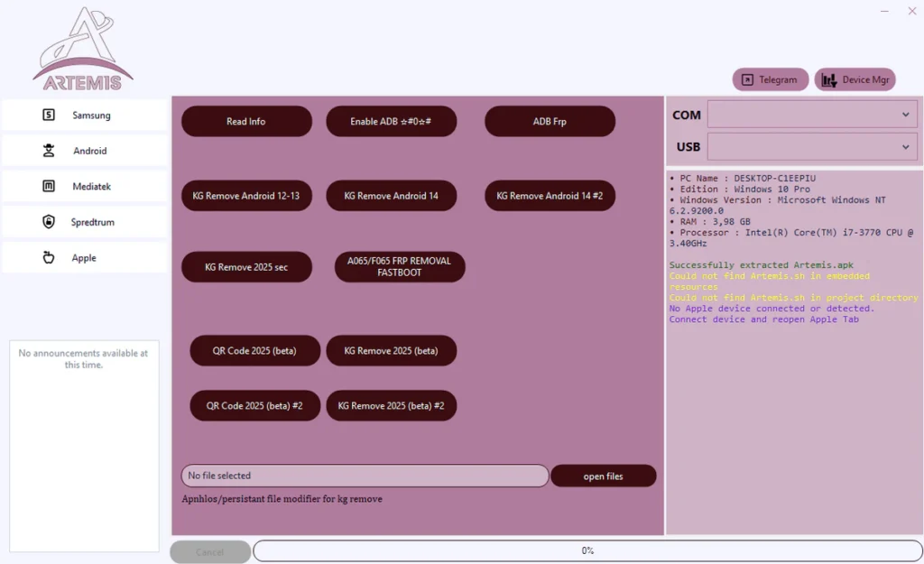Expand the COM port dropdown
The image size is (924, 564).
(812, 115)
